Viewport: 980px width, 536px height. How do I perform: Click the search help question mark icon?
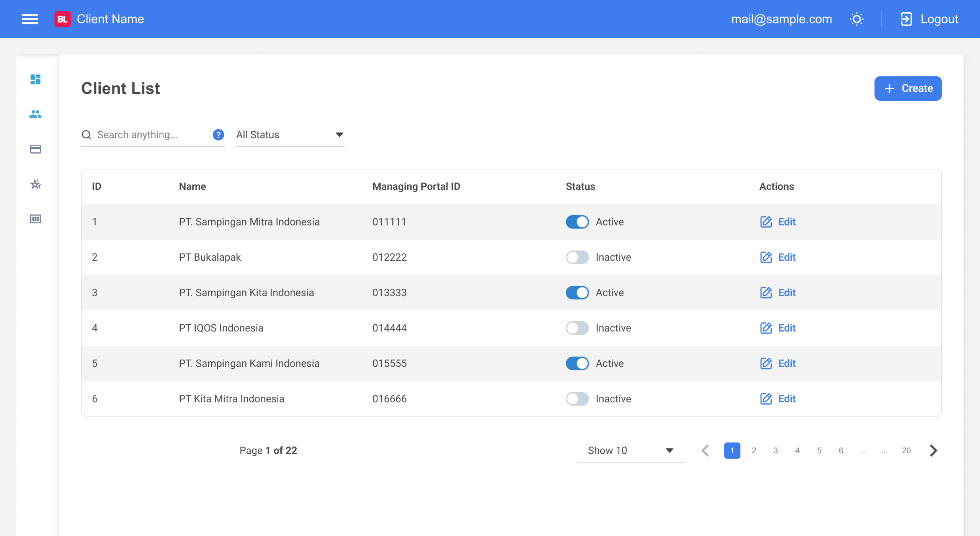tap(218, 135)
